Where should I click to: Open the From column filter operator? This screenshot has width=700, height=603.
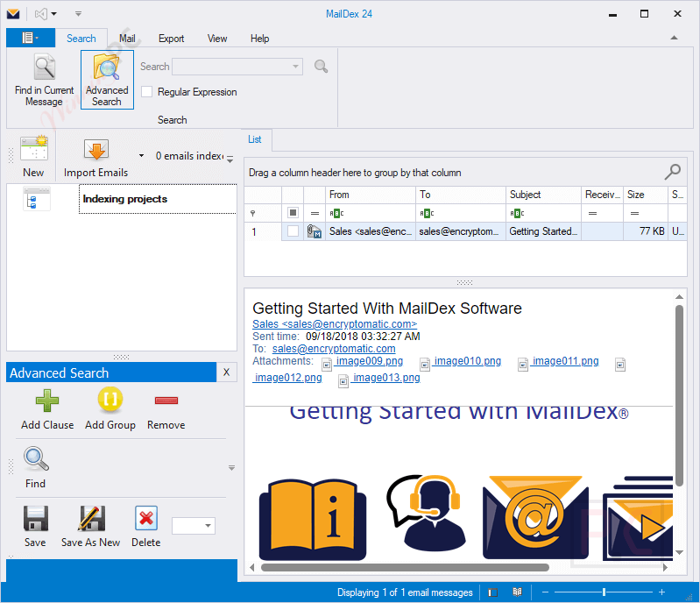point(336,214)
